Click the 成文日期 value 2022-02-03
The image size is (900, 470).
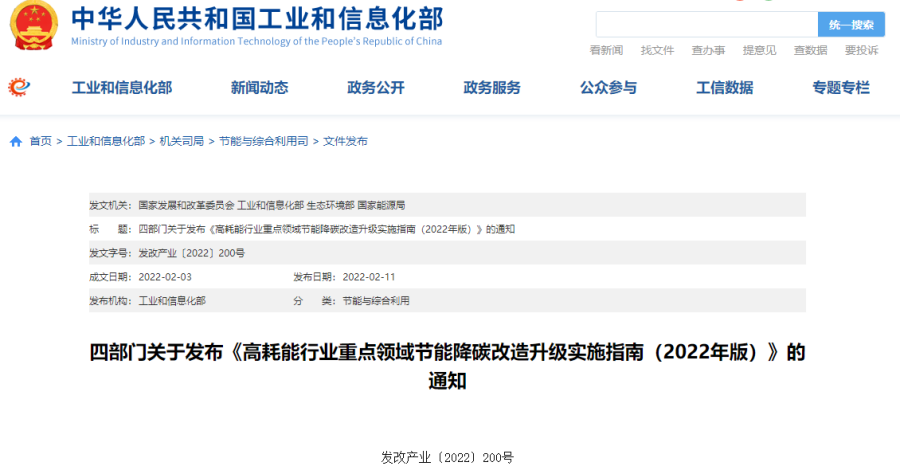165,277
